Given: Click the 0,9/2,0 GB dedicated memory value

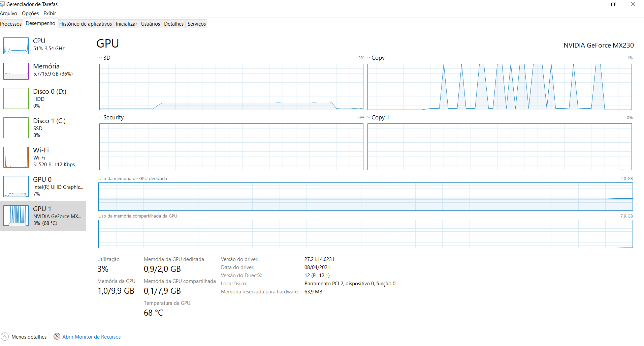Looking at the screenshot, I should (162, 269).
